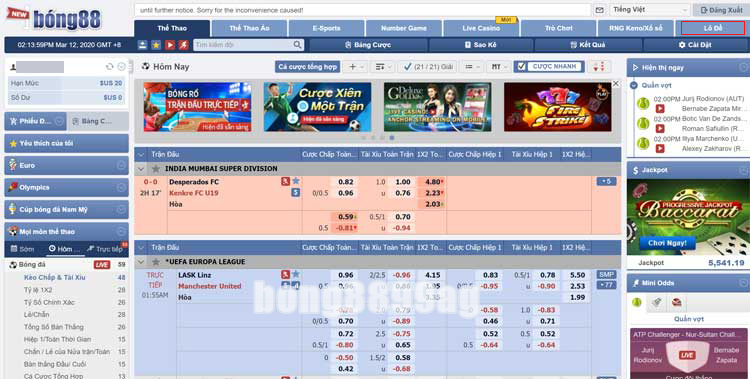The image size is (750, 379).
Task: Star the Desperados FC match
Action: (296, 181)
